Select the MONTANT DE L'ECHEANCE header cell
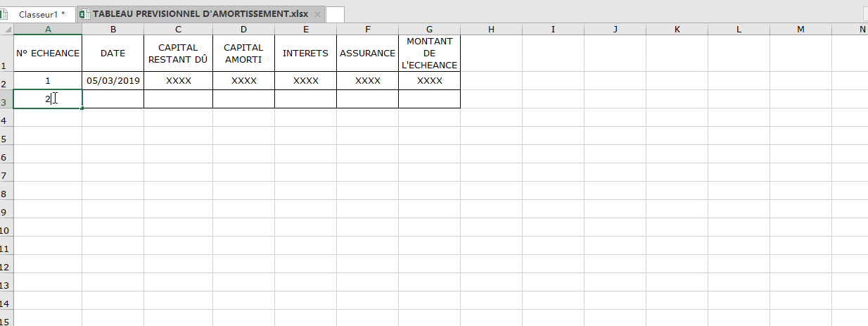868x326 pixels. pyautogui.click(x=429, y=53)
